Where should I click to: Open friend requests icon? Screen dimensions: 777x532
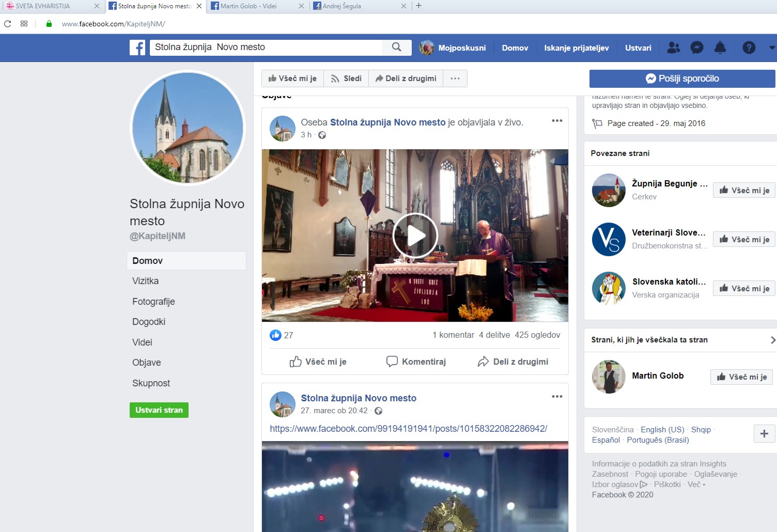point(674,48)
